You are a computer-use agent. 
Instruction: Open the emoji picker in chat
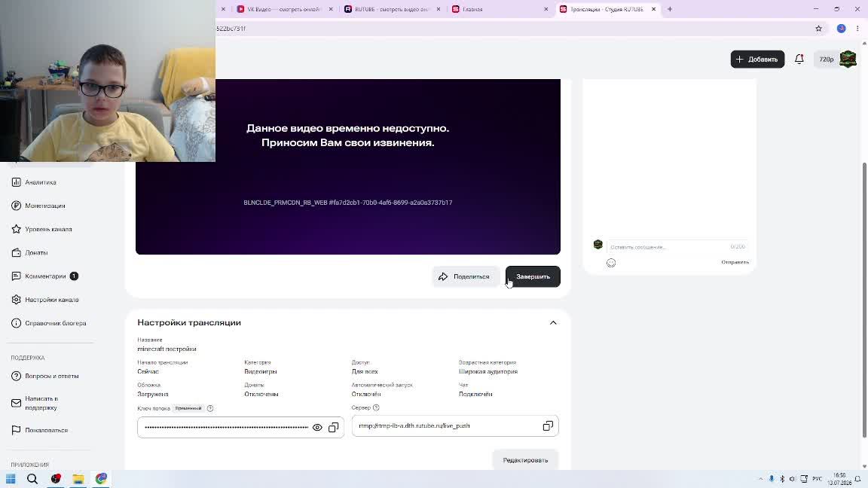[x=611, y=263]
